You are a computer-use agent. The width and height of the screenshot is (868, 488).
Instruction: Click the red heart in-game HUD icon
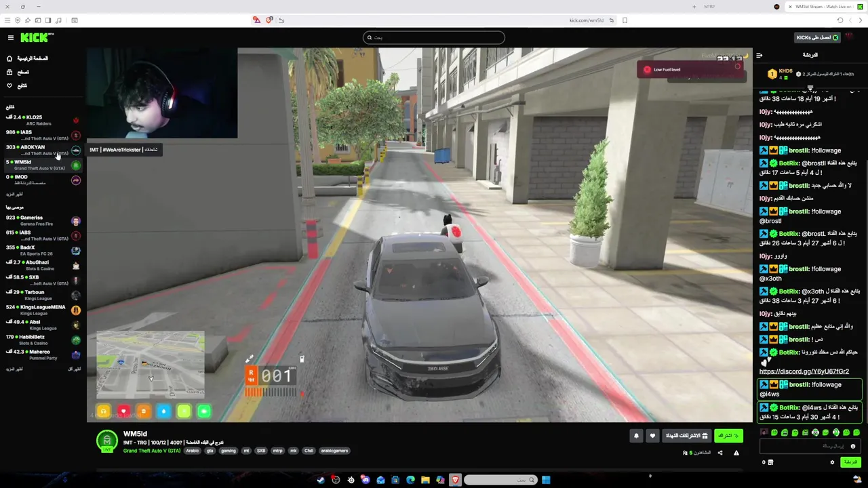(123, 411)
